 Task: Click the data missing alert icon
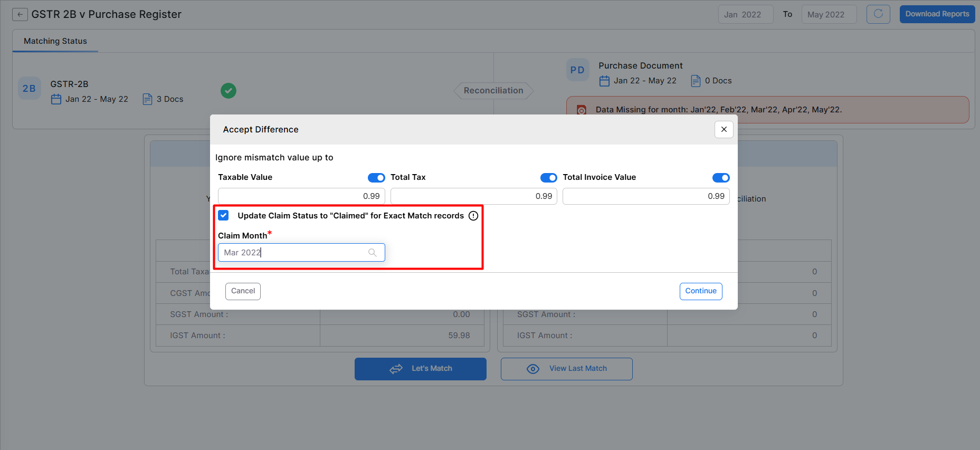pyautogui.click(x=582, y=110)
